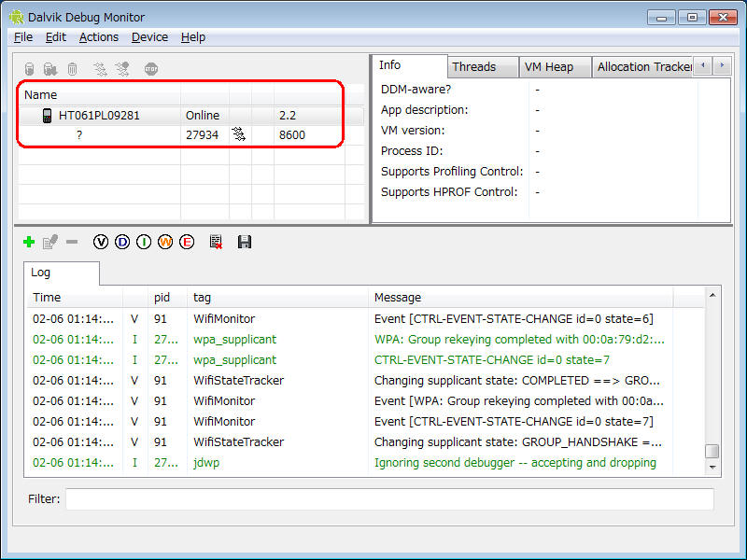Click the phone icon beside HT061PL09281
This screenshot has width=747, height=560.
tap(47, 116)
